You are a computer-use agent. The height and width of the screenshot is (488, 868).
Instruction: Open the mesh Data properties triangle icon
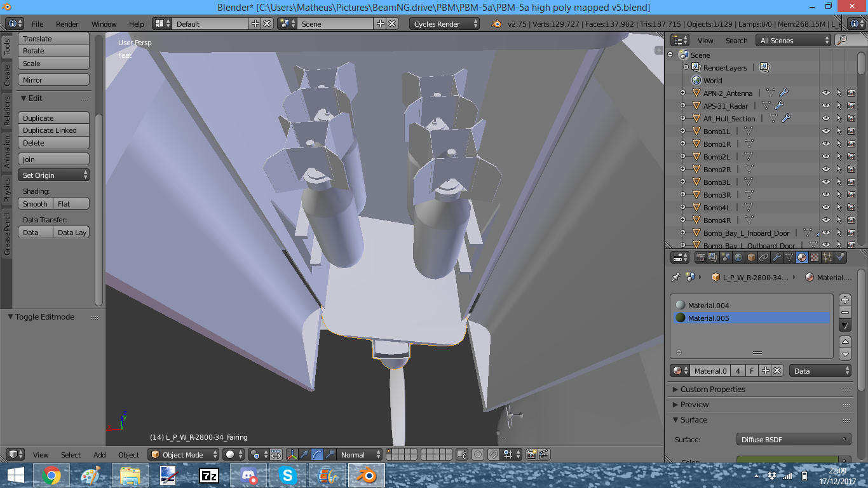click(x=789, y=257)
